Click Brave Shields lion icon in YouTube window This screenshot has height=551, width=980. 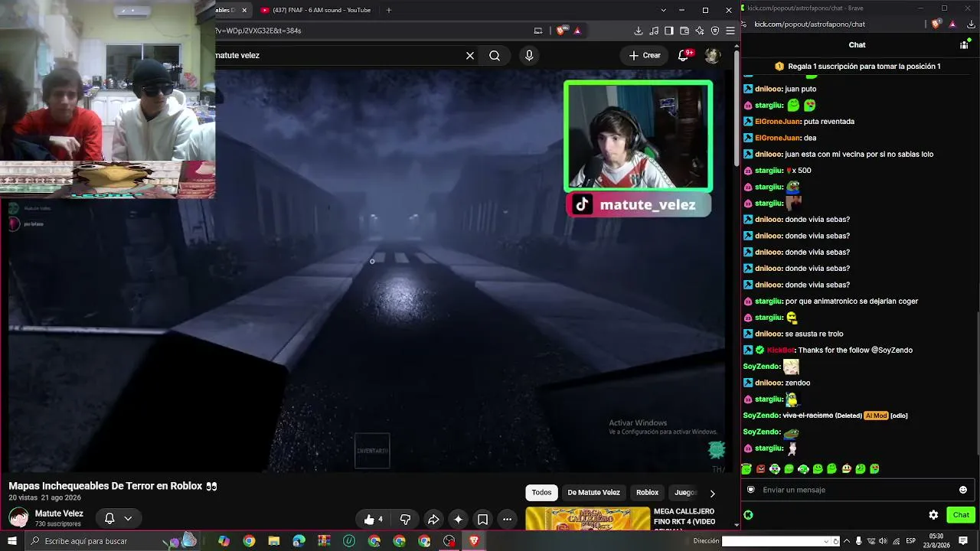tap(562, 31)
